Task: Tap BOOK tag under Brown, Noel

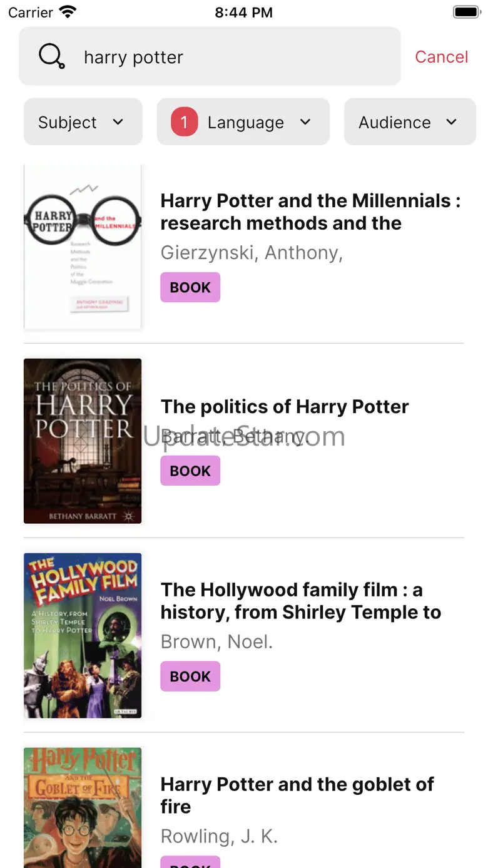Action: coord(190,677)
